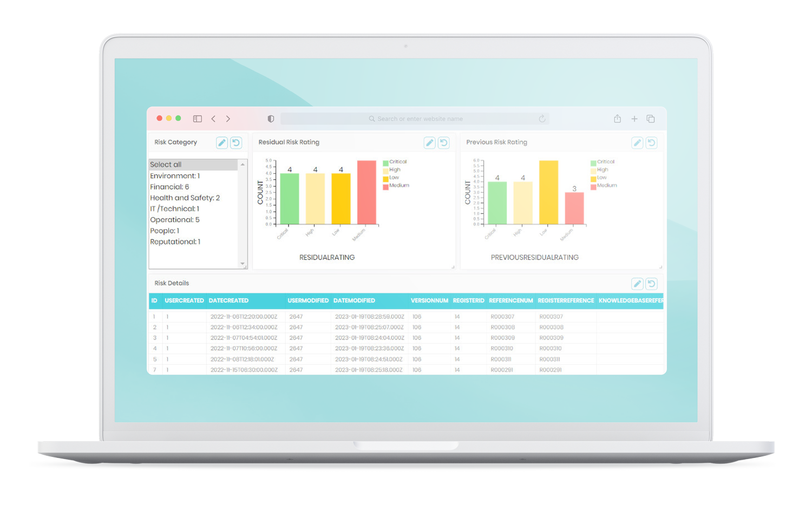Select Reputational: 1 category
Screen dimensions: 812x517
pyautogui.click(x=193, y=241)
